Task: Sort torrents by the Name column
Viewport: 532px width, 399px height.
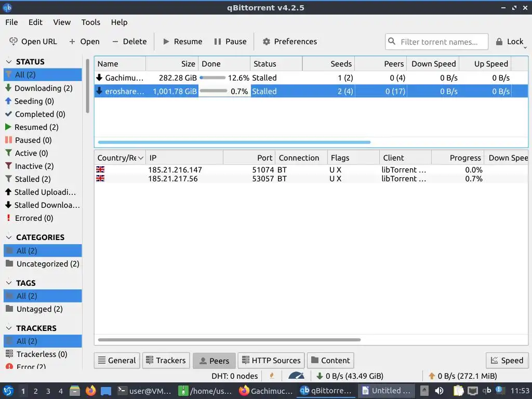Action: [120, 64]
